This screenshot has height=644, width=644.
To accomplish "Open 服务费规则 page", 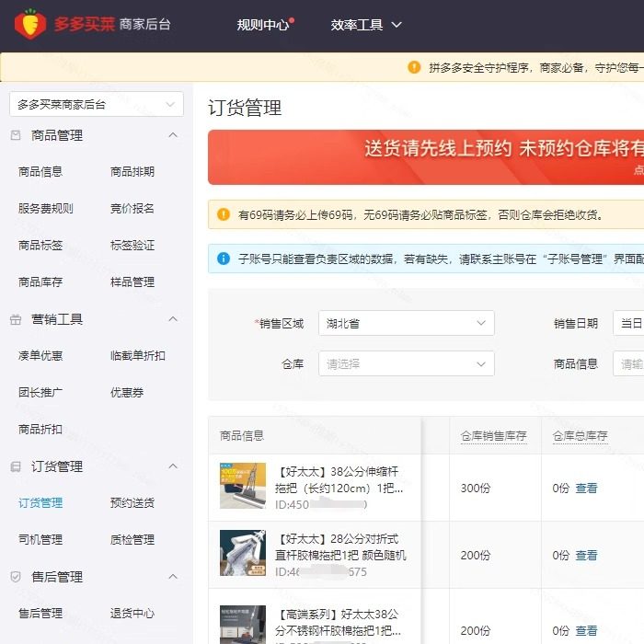I will pos(46,208).
